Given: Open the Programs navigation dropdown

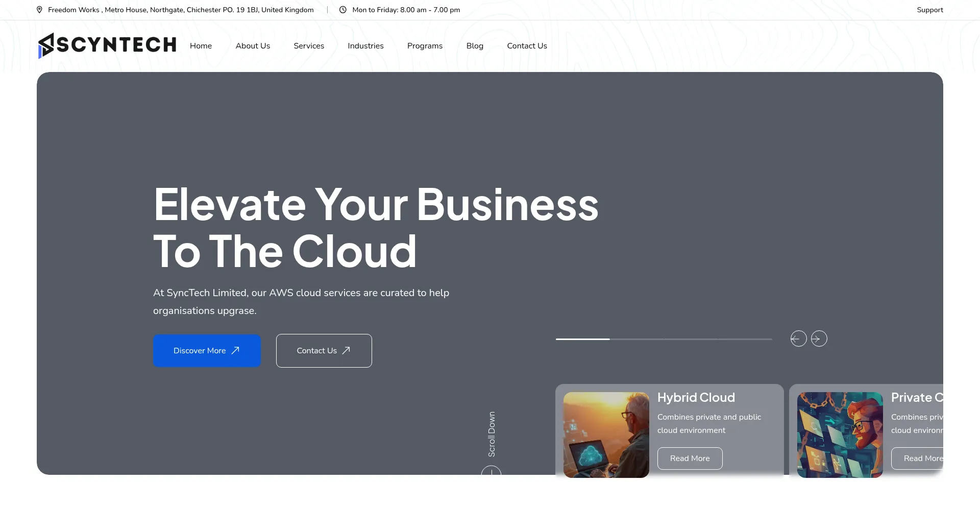Looking at the screenshot, I should pyautogui.click(x=425, y=45).
